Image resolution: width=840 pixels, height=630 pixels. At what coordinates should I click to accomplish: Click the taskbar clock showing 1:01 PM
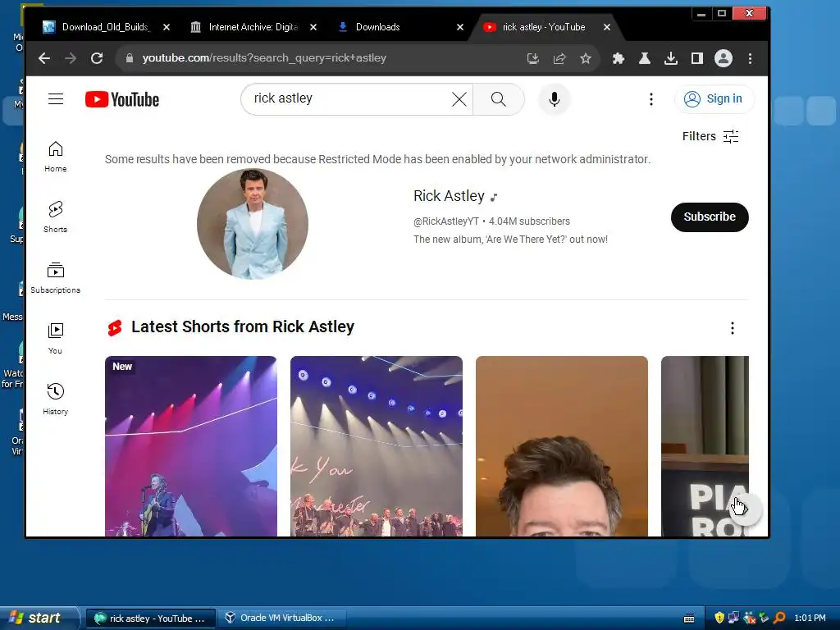click(x=810, y=619)
